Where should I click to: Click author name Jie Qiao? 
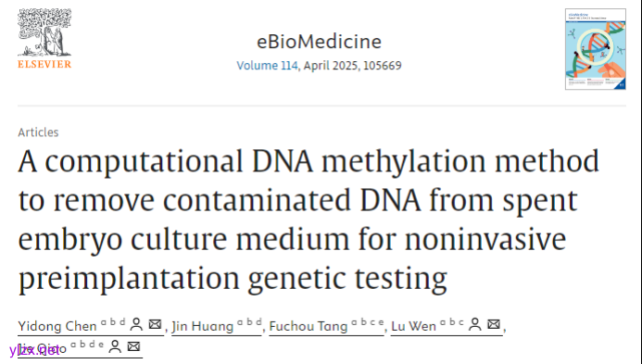(43, 348)
